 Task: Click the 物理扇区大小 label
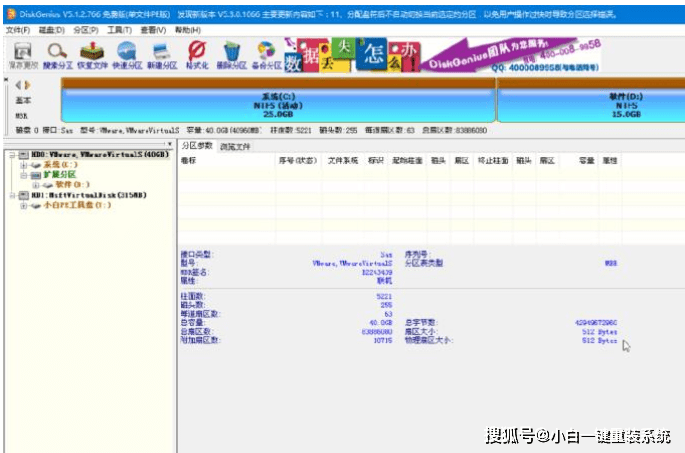[x=429, y=340]
